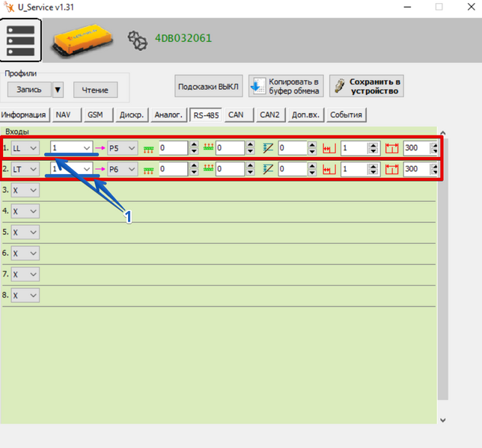Increase the third stepper value in row 2
The height and width of the screenshot is (448, 482).
tap(312, 165)
